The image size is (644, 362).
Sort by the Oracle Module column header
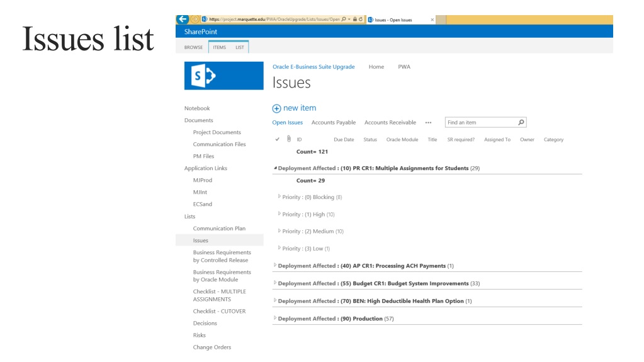[x=402, y=140]
